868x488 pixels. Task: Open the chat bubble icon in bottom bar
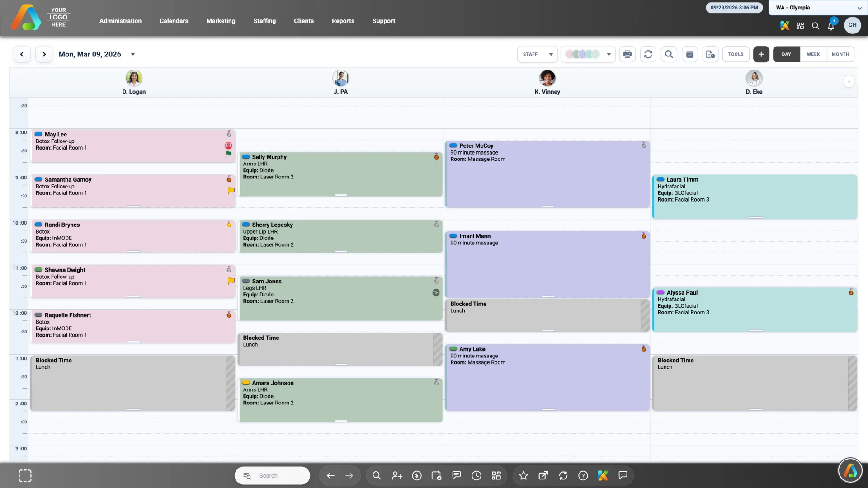[x=623, y=475]
